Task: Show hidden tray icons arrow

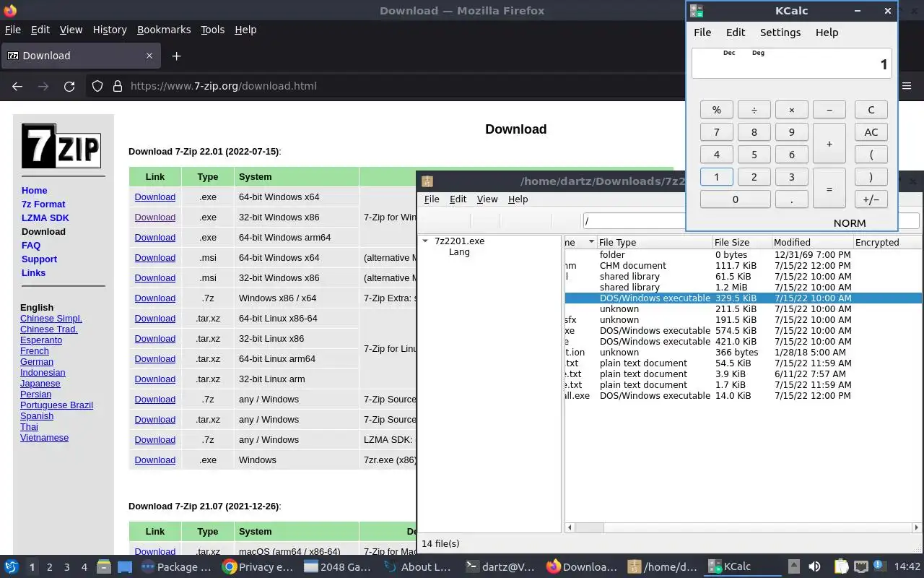Action: (793, 566)
